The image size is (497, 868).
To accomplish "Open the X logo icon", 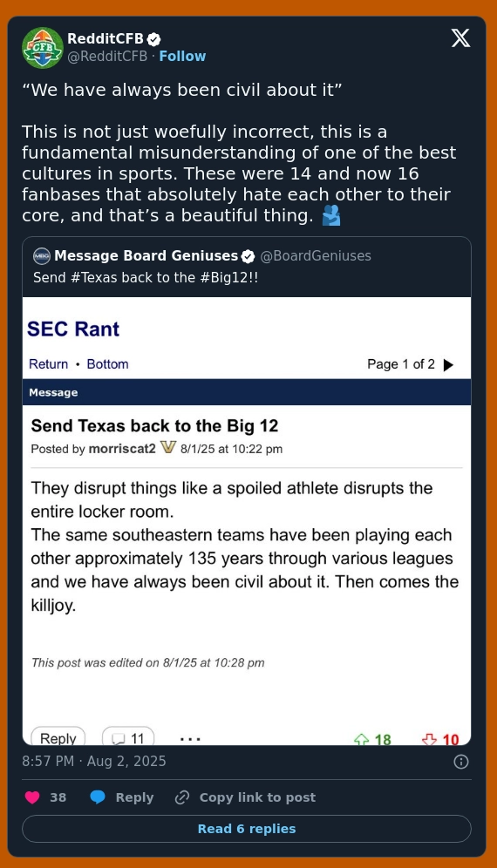I will [460, 38].
